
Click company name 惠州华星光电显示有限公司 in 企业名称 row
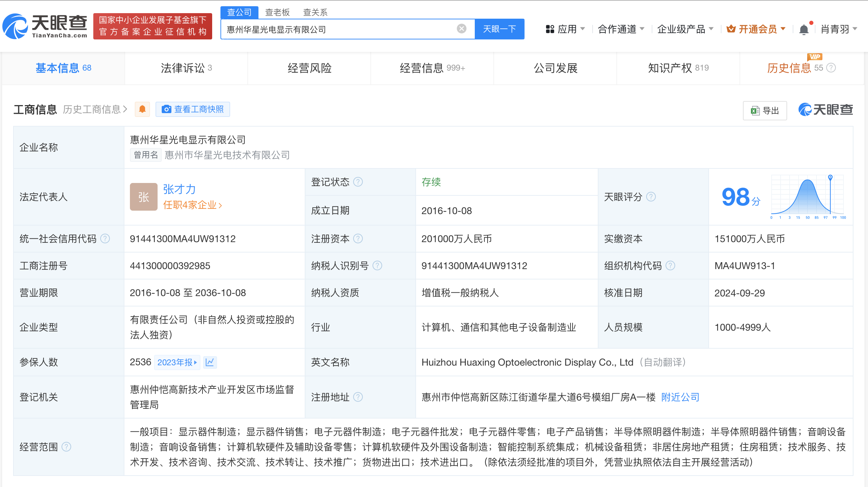pos(188,140)
